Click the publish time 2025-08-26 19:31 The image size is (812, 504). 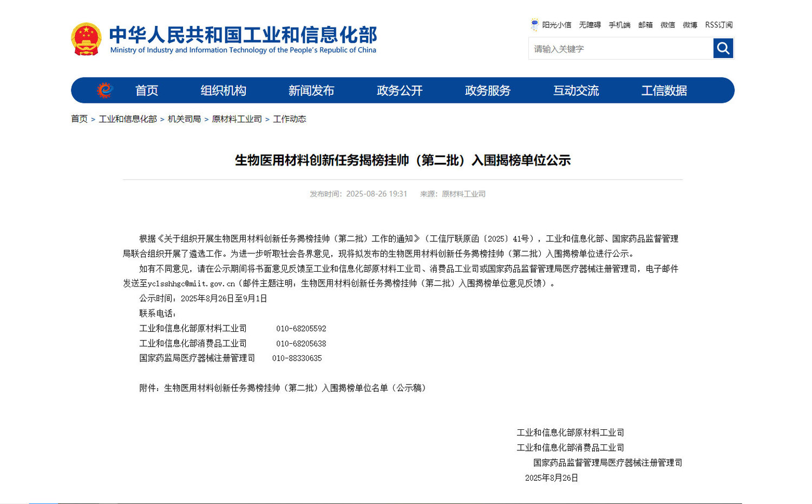[376, 194]
